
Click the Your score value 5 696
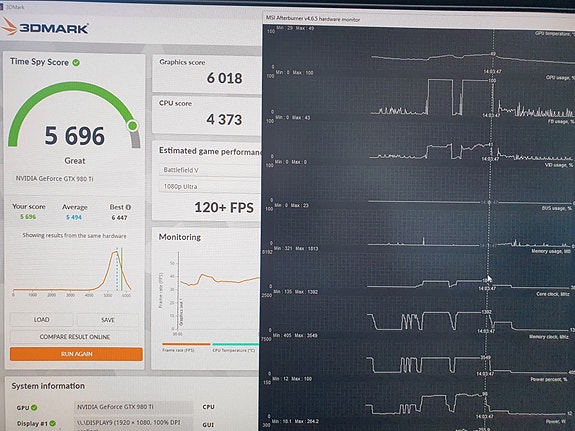click(x=28, y=217)
